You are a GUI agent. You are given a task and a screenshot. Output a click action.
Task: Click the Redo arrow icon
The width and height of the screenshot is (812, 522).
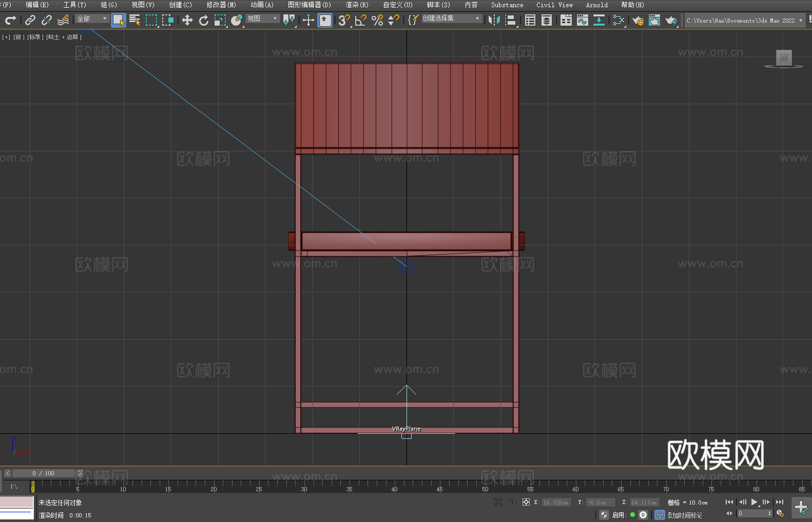pos(10,20)
